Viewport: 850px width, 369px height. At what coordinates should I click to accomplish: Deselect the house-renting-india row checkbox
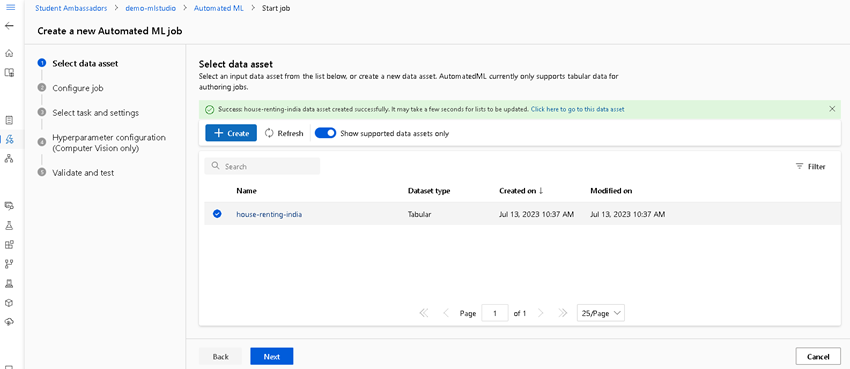(217, 214)
